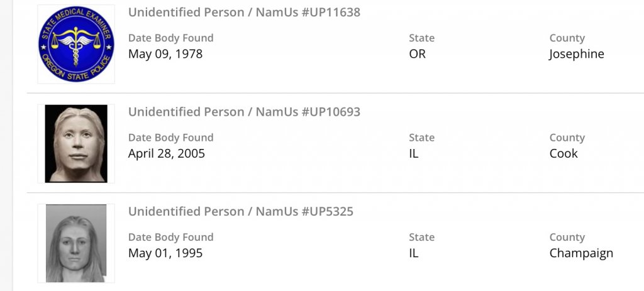Open Unidentified Person NamUs #UP11638 title
Image resolution: width=644 pixels, height=291 pixels.
(244, 12)
